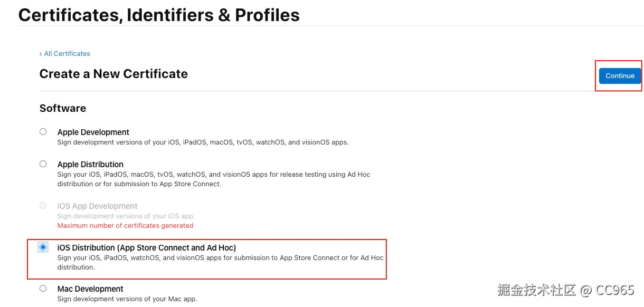Select the Mac Development radio button
The width and height of the screenshot is (644, 307).
43,289
